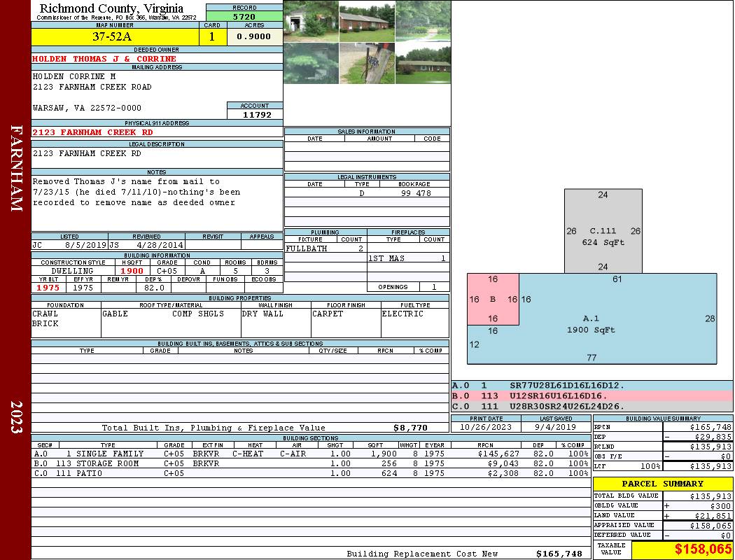This screenshot has width=735, height=560.
Task: Click the account number 11792 box
Action: 255,114
